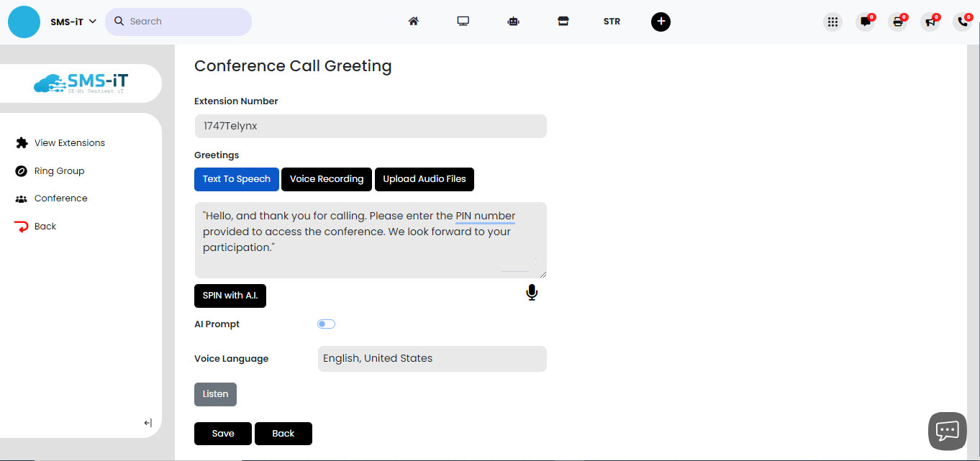This screenshot has height=461, width=980.
Task: Collapse the sidebar with the arrow chevron
Action: coord(148,423)
